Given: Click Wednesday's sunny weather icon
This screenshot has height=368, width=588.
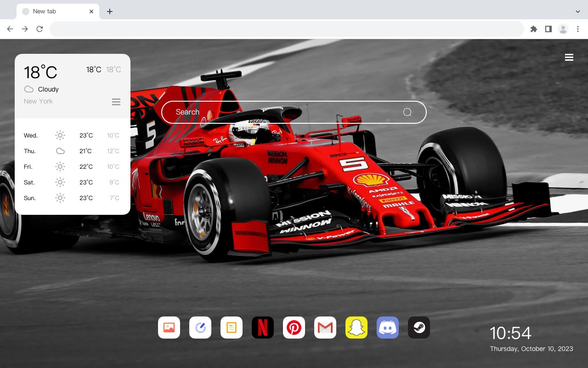Looking at the screenshot, I should click(x=60, y=135).
